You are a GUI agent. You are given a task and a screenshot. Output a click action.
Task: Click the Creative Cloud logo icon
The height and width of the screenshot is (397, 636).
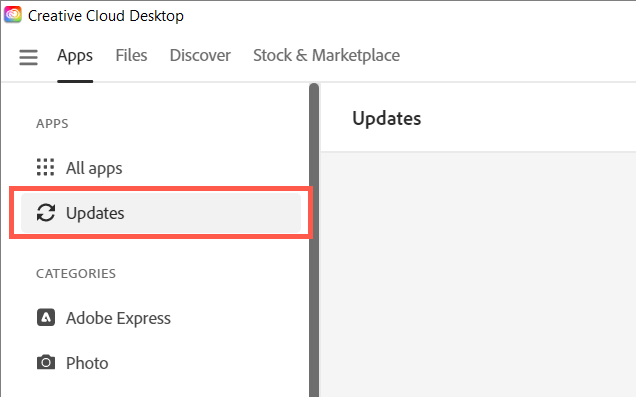coord(13,15)
